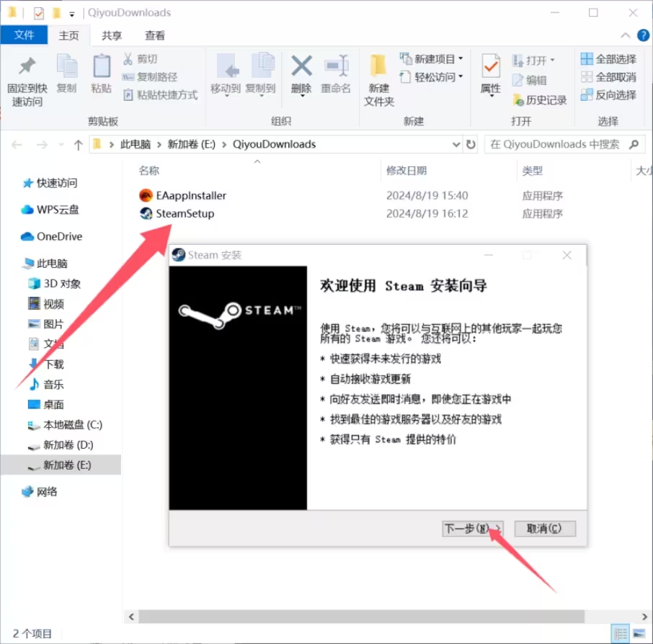Click horizontal scrollbar right arrow
This screenshot has width=653, height=644.
[644, 617]
